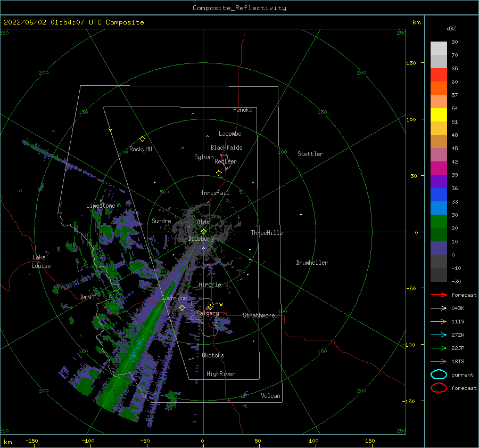Image resolution: width=479 pixels, height=448 pixels.
Task: Click the Lake Louise label
Action: click(x=41, y=262)
